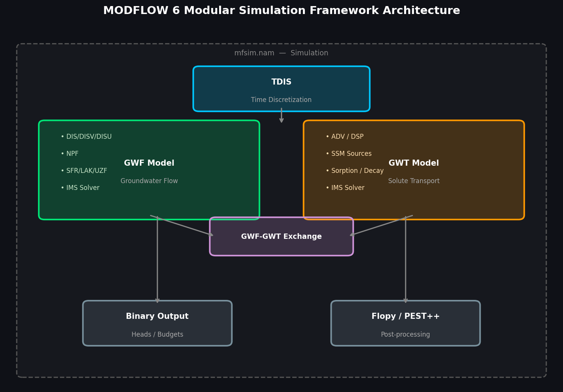Click the NPF bullet item
Viewport: 563px width, 392px height.
69,154
